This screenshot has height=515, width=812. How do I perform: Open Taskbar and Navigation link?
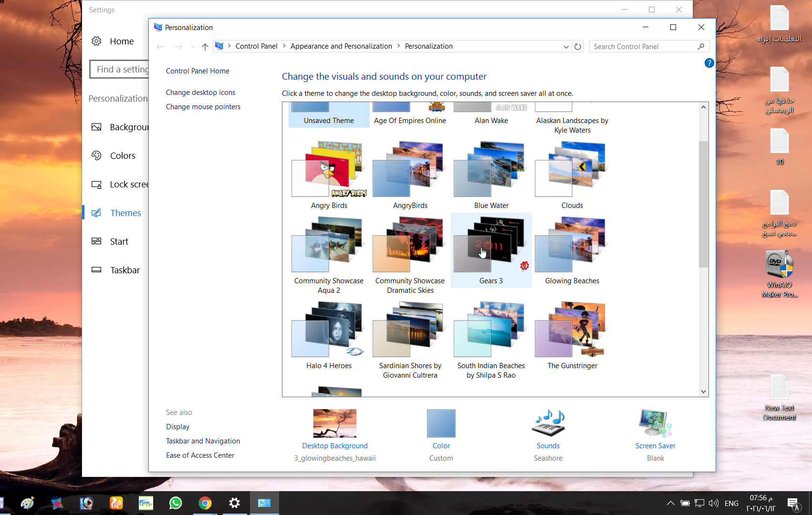[x=203, y=441]
